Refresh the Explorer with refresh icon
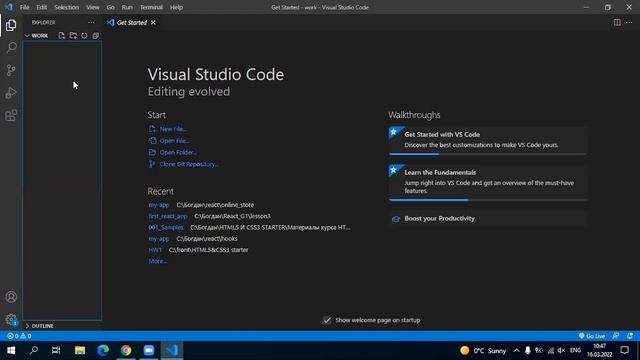Viewport: 640px width, 360px height. point(84,36)
